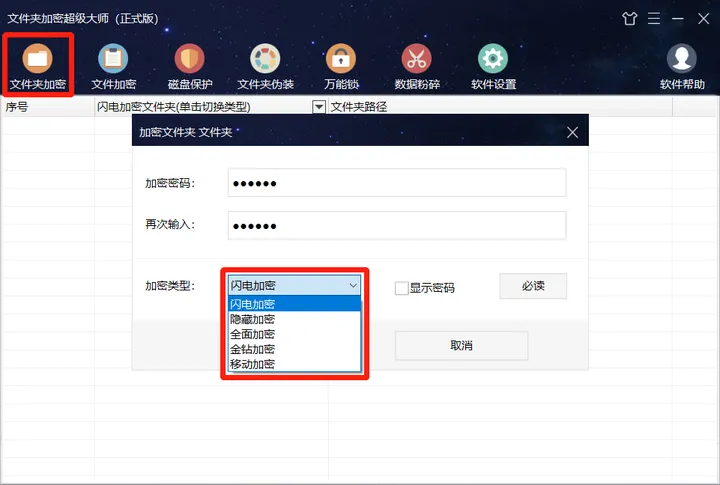720x485 pixels.
Task: Choose 隐藏加密 from the dropdown list
Action: coord(294,319)
